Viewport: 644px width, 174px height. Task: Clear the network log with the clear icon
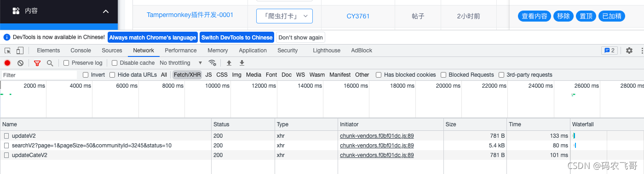click(x=20, y=63)
